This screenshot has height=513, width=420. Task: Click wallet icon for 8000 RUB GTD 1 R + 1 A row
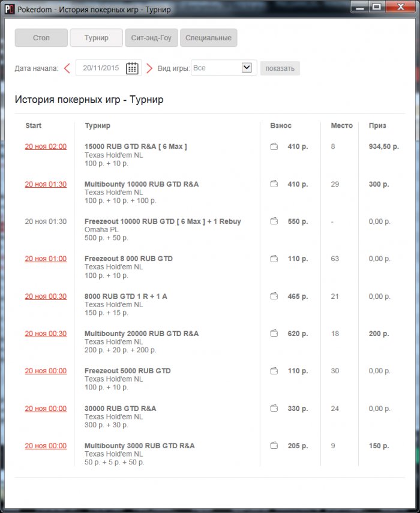coord(274,296)
